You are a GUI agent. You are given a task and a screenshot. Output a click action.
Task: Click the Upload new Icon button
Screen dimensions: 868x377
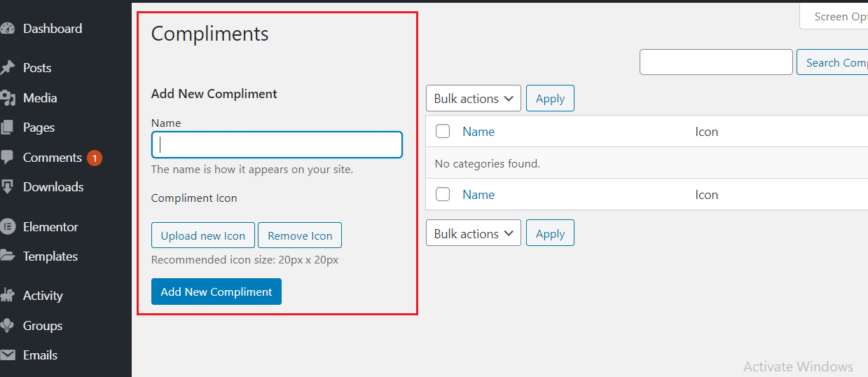203,235
